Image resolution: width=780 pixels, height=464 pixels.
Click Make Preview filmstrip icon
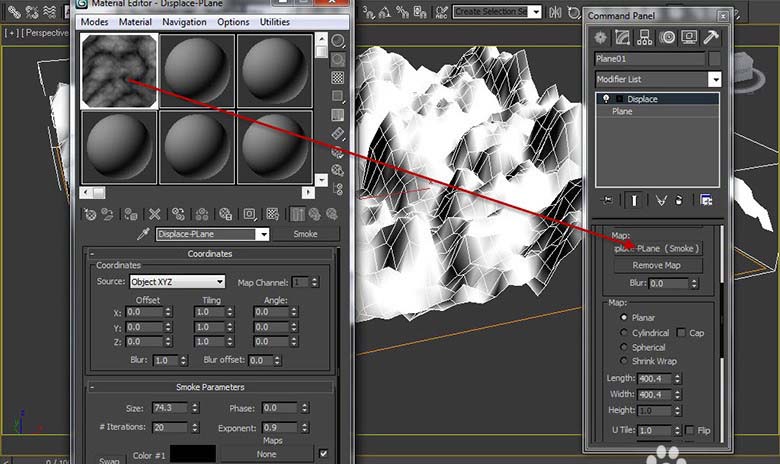(338, 134)
